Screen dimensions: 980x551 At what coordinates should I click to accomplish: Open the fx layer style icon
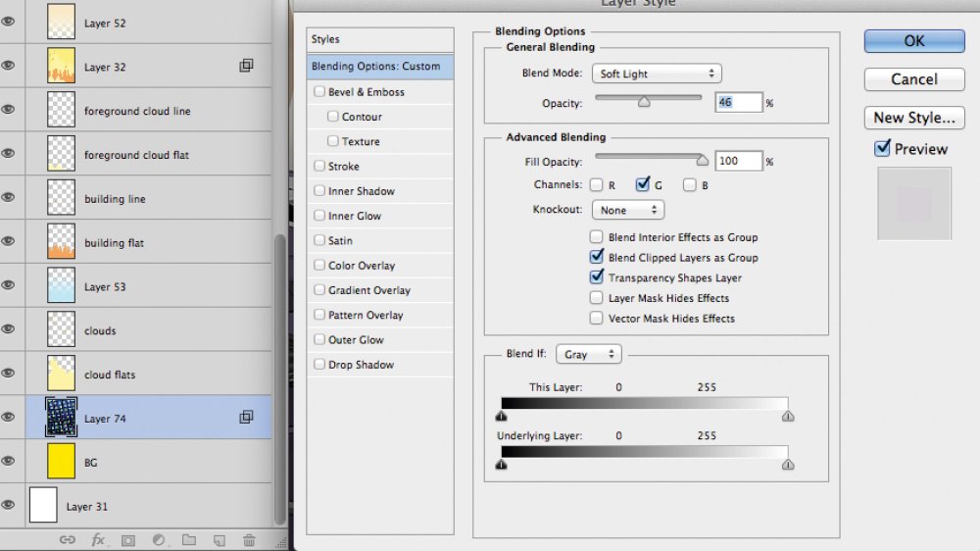pos(98,540)
